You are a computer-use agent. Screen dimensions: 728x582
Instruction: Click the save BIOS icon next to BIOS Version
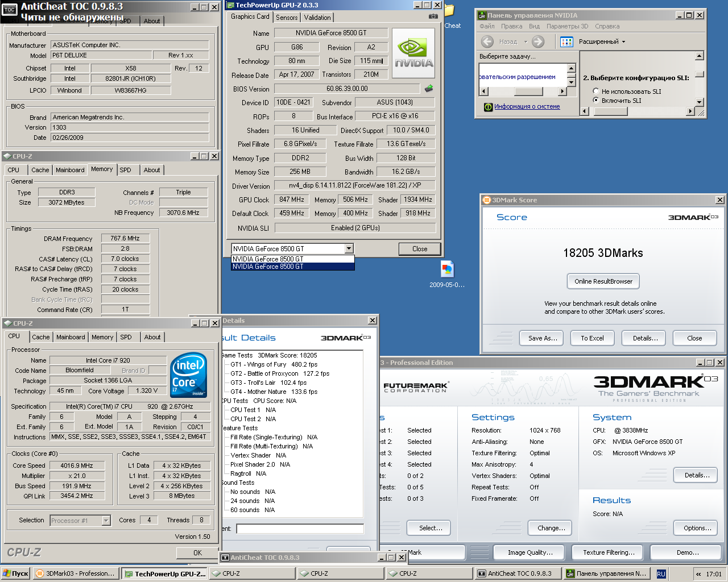click(429, 88)
